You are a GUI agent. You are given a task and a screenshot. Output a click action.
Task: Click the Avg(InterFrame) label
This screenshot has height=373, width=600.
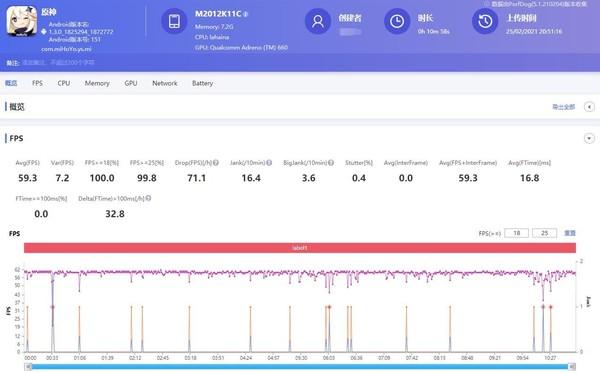pyautogui.click(x=406, y=163)
